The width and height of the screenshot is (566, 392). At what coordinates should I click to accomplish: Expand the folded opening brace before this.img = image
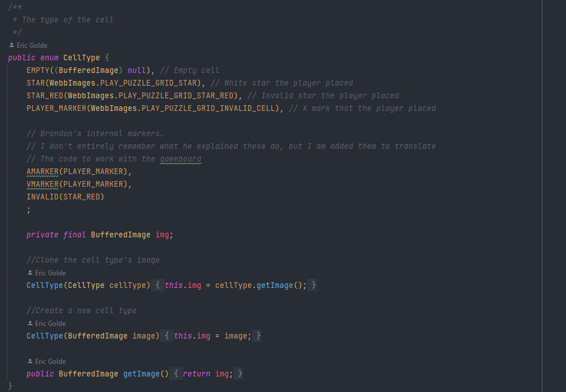pos(167,336)
